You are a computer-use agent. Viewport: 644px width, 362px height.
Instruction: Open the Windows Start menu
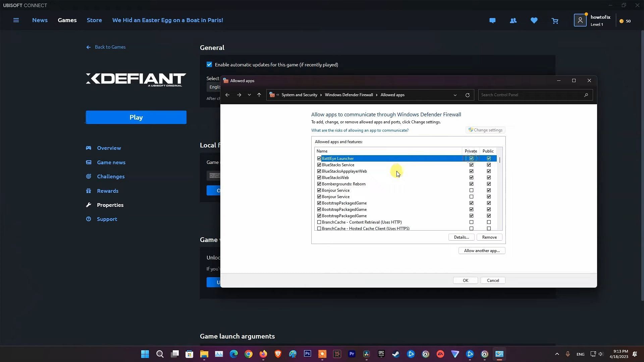(145, 354)
